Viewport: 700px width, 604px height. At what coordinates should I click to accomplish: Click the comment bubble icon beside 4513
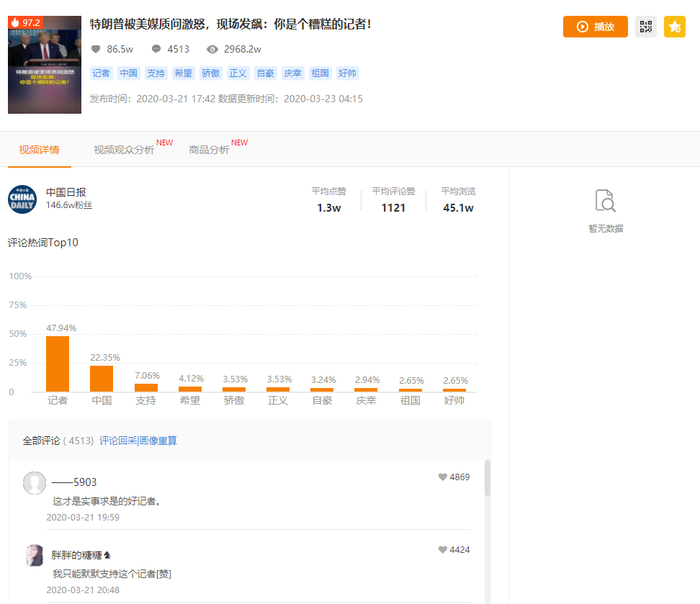[x=156, y=49]
